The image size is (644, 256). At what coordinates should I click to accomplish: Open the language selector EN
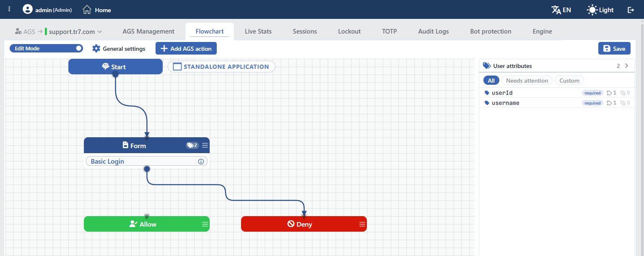(561, 10)
